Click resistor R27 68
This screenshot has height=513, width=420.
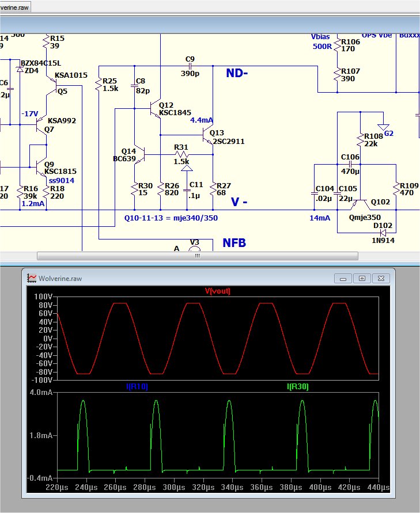(213, 189)
